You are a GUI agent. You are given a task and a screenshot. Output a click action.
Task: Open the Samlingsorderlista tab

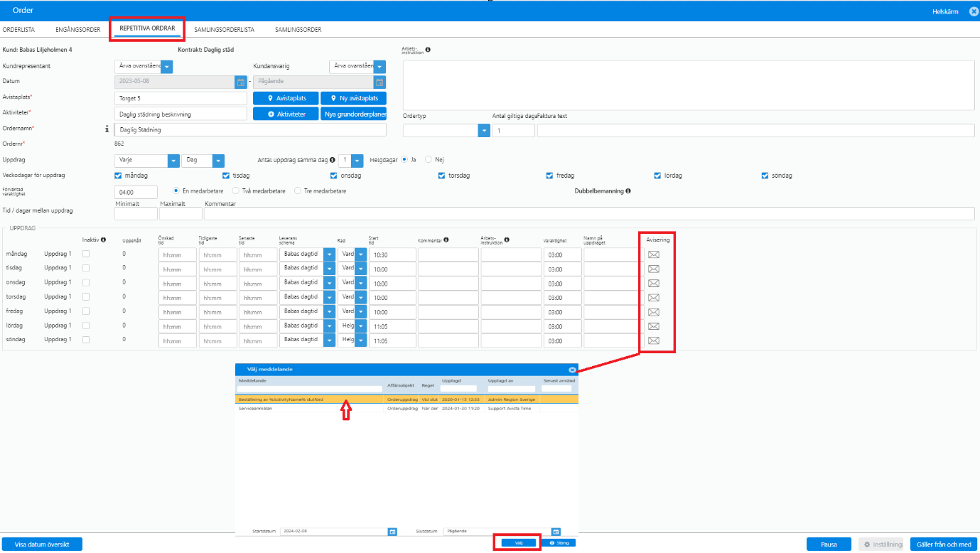pyautogui.click(x=225, y=30)
